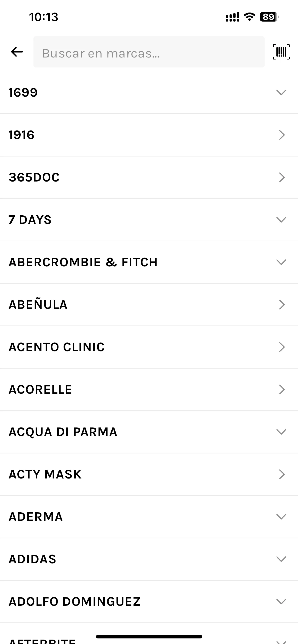Screen dimensions: 298x644
Task: Expand the ACQUA DI PARMA chevron
Action: tap(281, 432)
